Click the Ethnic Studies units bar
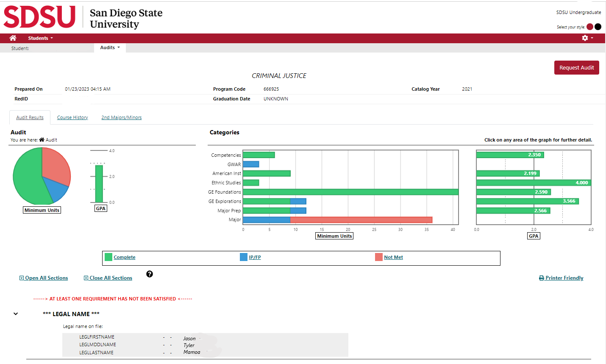Viewport: 606px width, 364px height. coord(251,183)
